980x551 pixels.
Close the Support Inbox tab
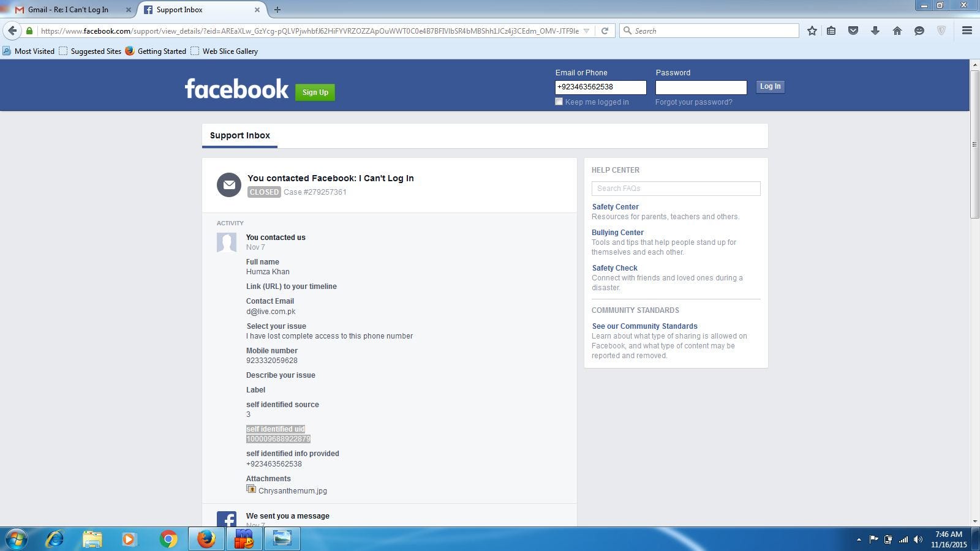pos(257,10)
